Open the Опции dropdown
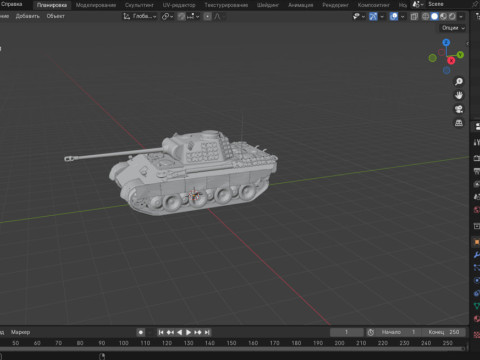This screenshot has width=480, height=360. click(x=453, y=28)
